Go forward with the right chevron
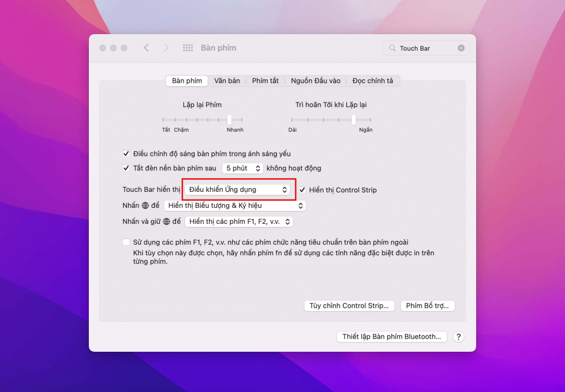565x392 pixels. (x=166, y=48)
